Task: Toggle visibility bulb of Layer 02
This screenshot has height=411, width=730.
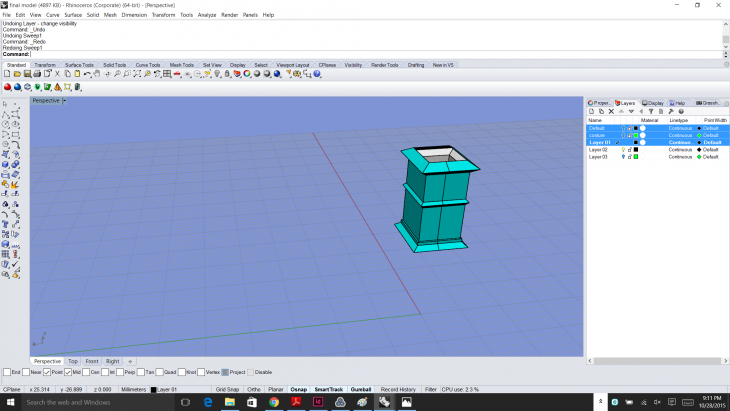Action: pos(623,150)
